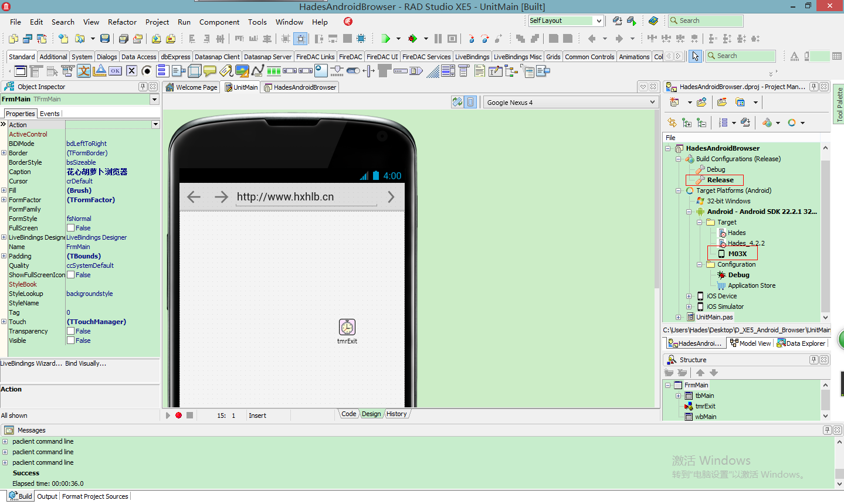Expand the iOS Device platform node

(689, 296)
